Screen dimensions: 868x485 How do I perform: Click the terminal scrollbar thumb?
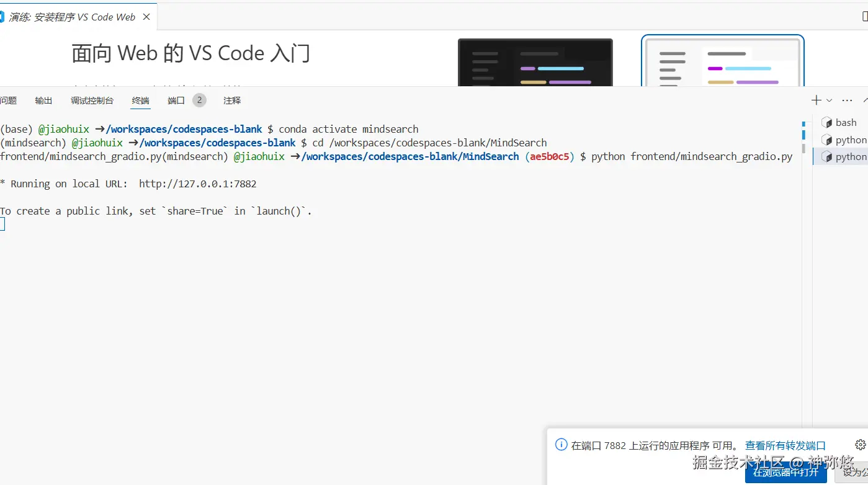point(803,148)
